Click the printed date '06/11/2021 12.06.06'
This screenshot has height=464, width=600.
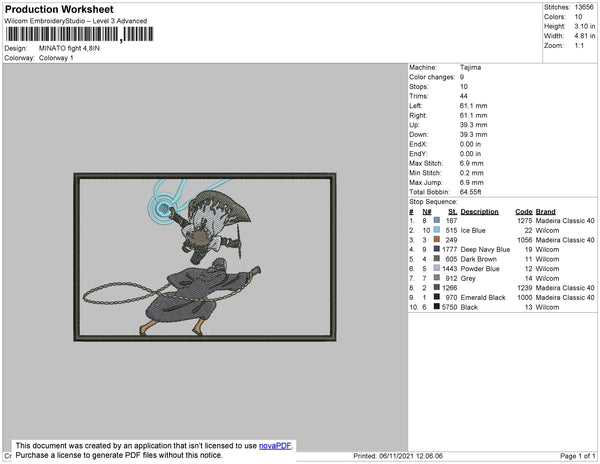pyautogui.click(x=411, y=456)
